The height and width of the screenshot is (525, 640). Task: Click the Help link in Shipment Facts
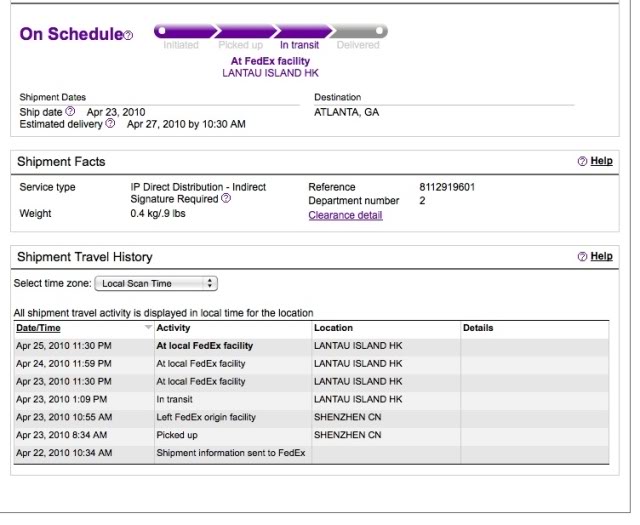click(x=602, y=162)
